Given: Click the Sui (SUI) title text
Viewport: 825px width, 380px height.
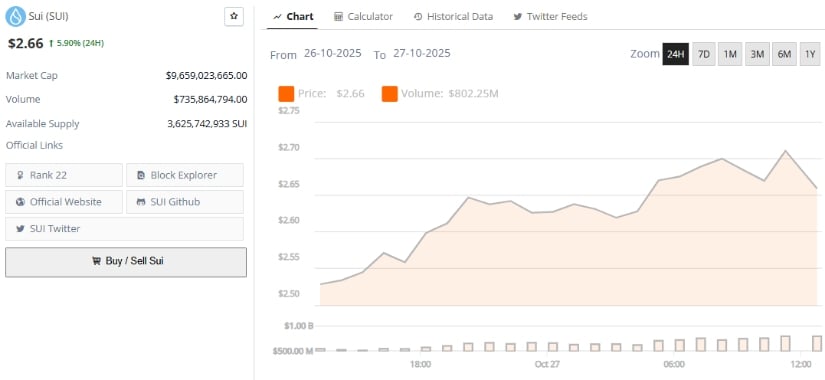Looking at the screenshot, I should 48,16.
